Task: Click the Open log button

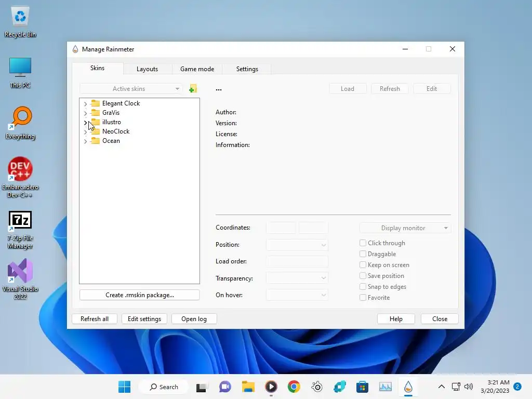Action: tap(194, 319)
